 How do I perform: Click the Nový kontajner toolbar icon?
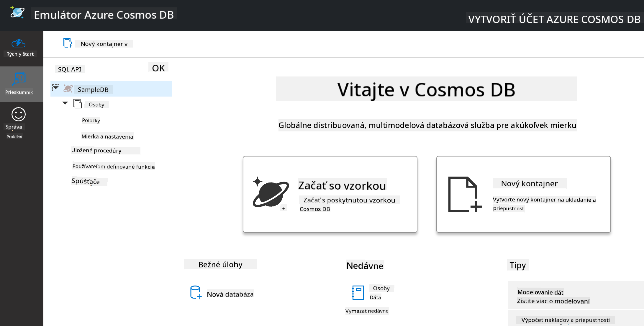coord(68,43)
